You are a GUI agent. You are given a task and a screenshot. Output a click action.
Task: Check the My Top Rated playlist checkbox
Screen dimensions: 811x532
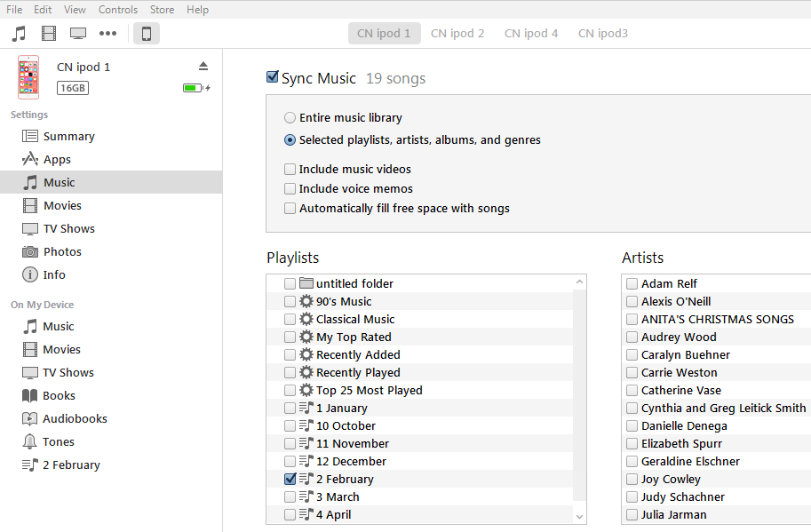tap(290, 337)
